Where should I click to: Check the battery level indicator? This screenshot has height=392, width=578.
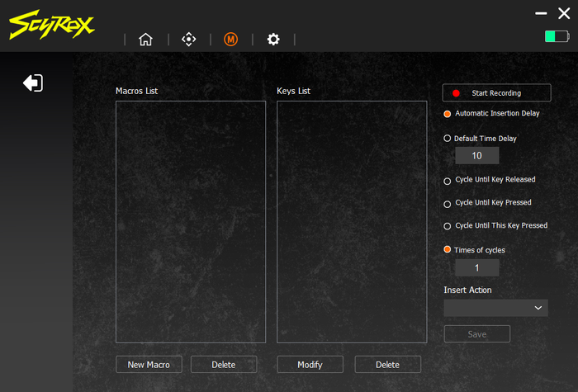[557, 36]
